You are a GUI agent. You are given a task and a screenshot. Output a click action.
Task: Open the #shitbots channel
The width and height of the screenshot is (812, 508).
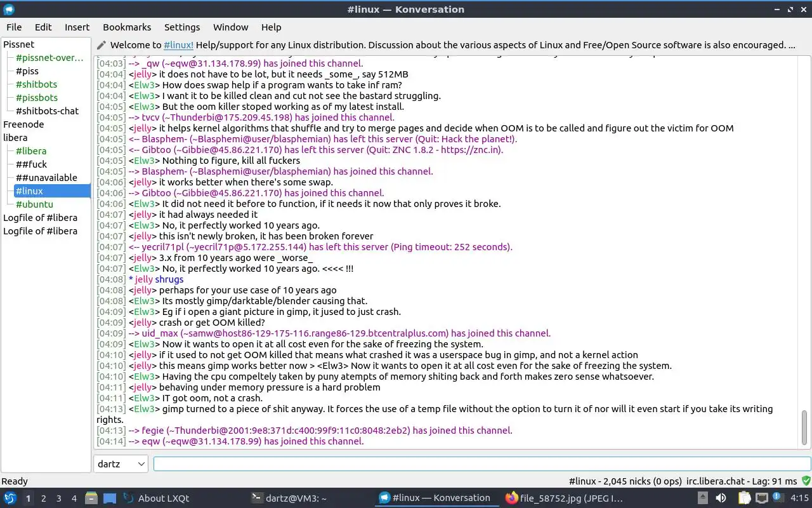36,84
